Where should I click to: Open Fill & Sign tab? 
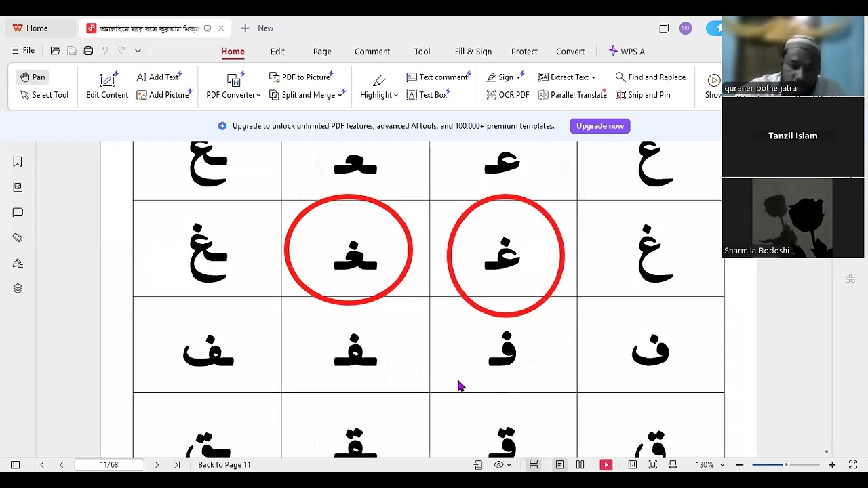point(473,52)
